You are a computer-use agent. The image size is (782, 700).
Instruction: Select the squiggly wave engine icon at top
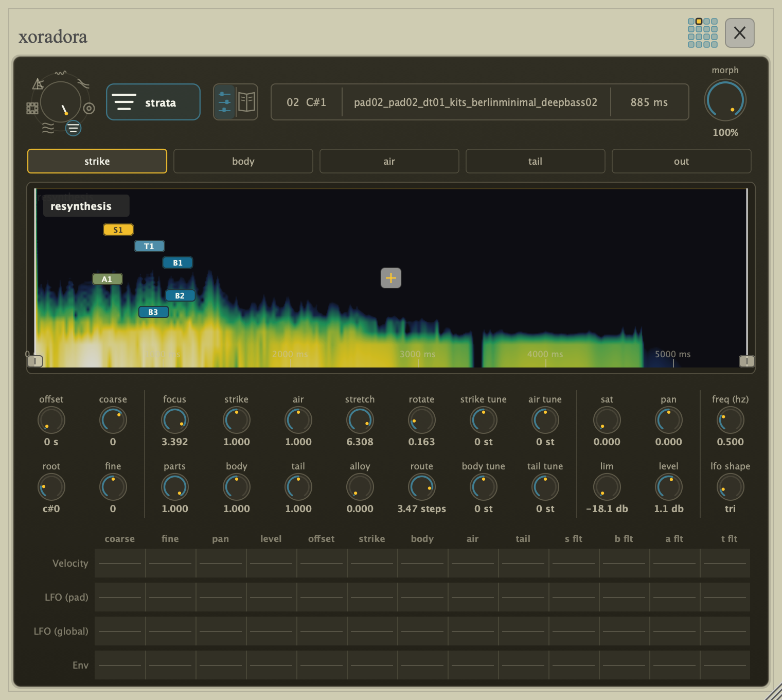[61, 73]
